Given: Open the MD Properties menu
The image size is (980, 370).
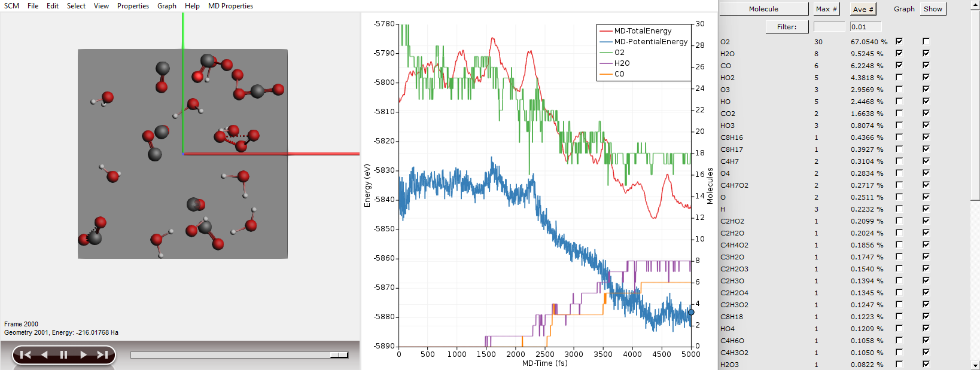Looking at the screenshot, I should (230, 6).
